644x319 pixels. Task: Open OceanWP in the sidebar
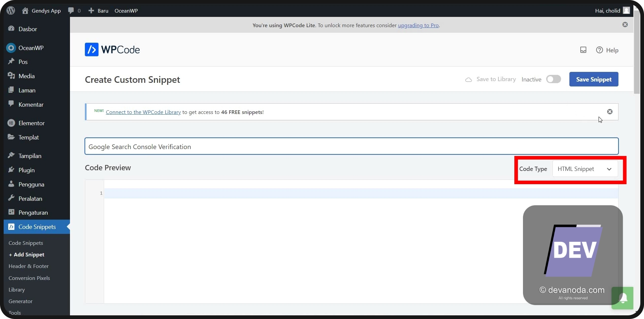click(x=36, y=48)
